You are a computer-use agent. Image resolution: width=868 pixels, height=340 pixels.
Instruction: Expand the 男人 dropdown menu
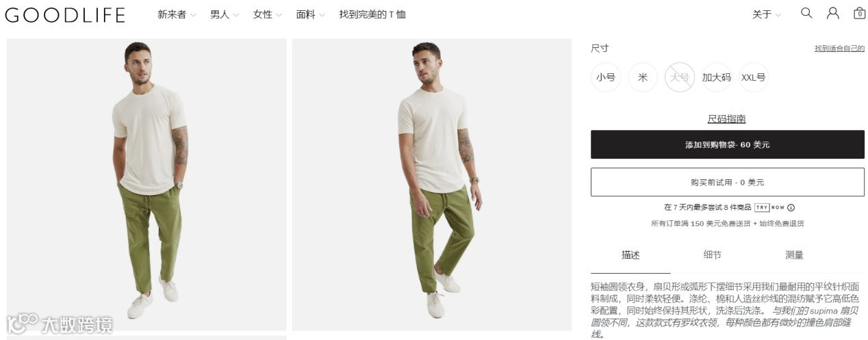(225, 14)
